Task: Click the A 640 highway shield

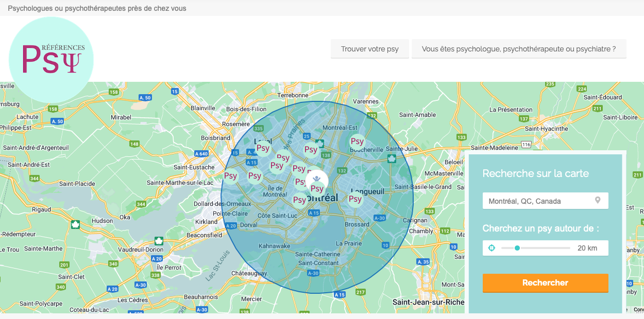Action: [x=201, y=154]
